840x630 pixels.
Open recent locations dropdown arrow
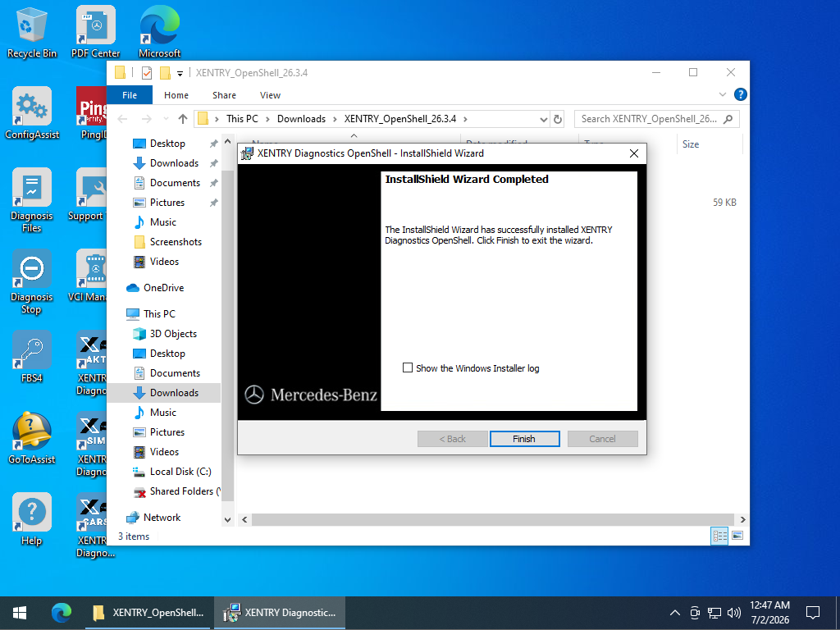(166, 119)
